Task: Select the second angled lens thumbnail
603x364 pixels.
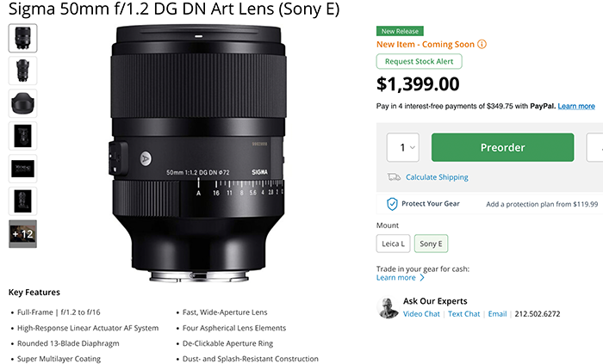Action: click(23, 71)
